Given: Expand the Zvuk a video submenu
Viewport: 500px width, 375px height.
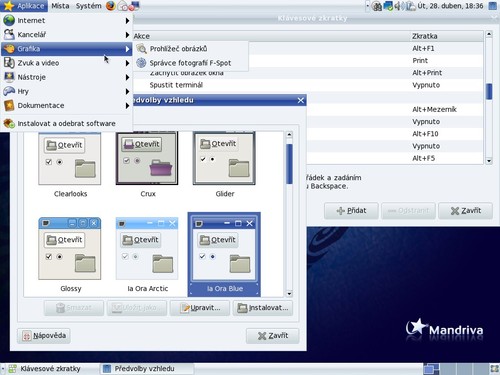Looking at the screenshot, I should tap(67, 63).
